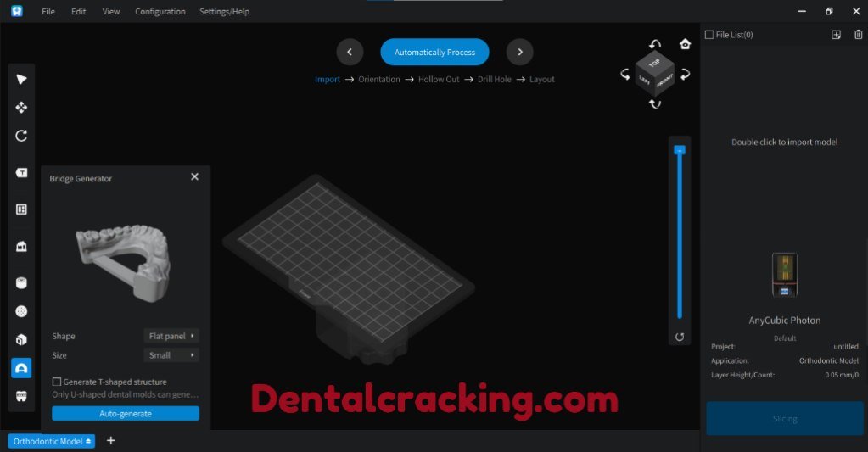Enable Generate T-shaped structure checkbox
The image size is (868, 452).
pyautogui.click(x=57, y=382)
